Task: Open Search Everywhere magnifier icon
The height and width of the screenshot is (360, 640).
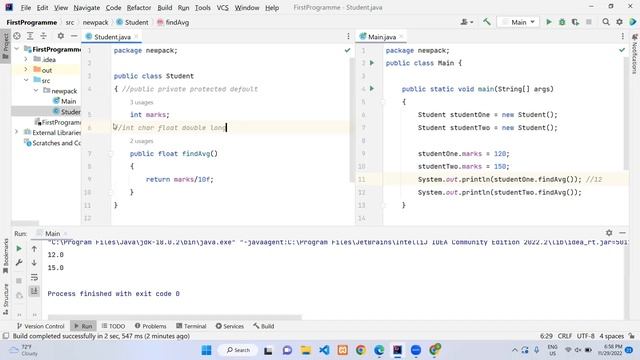Action: click(x=606, y=22)
